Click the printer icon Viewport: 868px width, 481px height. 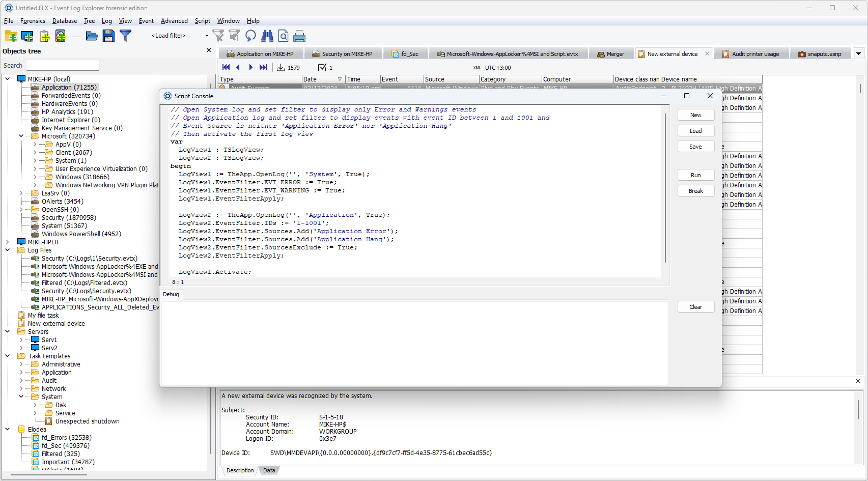tap(299, 36)
